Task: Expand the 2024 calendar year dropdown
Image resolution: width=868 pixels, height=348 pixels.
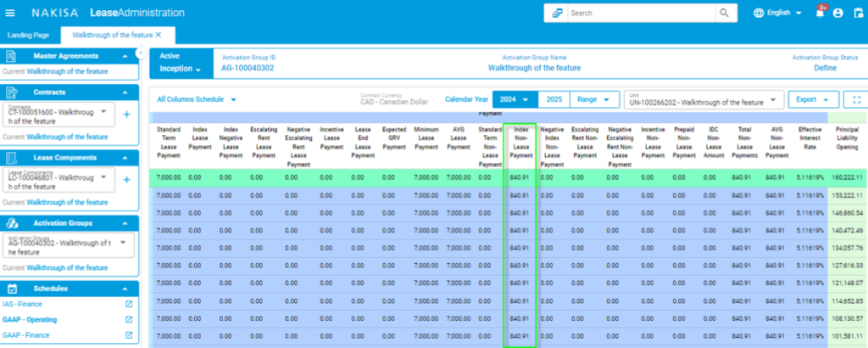Action: [515, 99]
